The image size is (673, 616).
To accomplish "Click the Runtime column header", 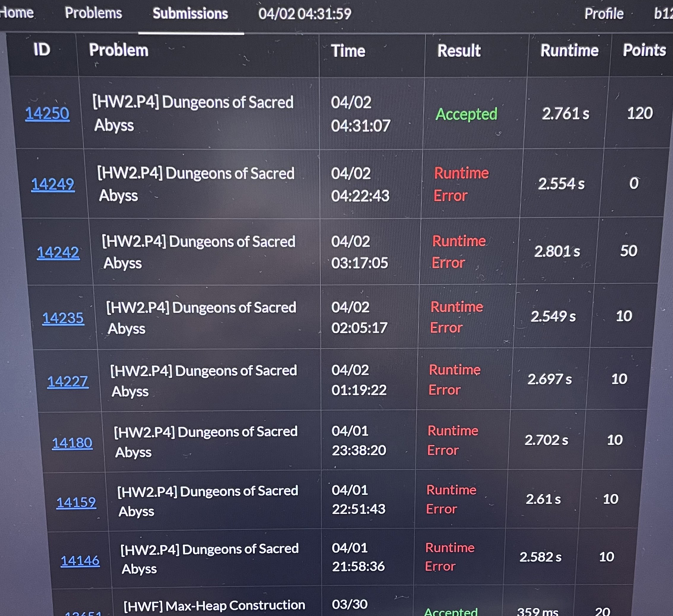I will [x=569, y=51].
